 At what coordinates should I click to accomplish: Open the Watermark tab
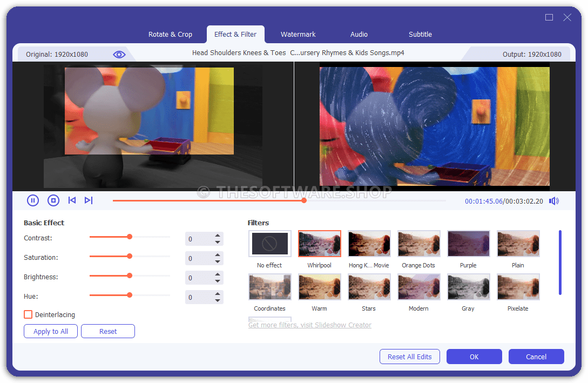[x=298, y=35]
